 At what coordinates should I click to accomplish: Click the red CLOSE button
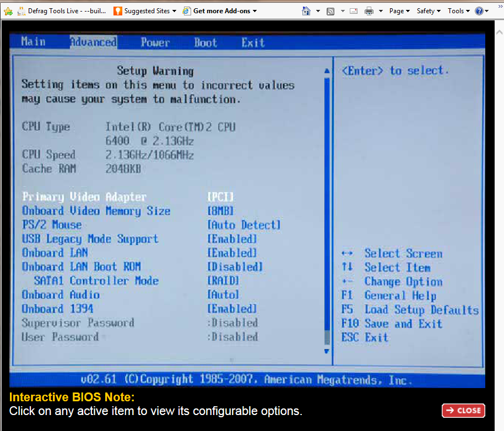pos(463,410)
